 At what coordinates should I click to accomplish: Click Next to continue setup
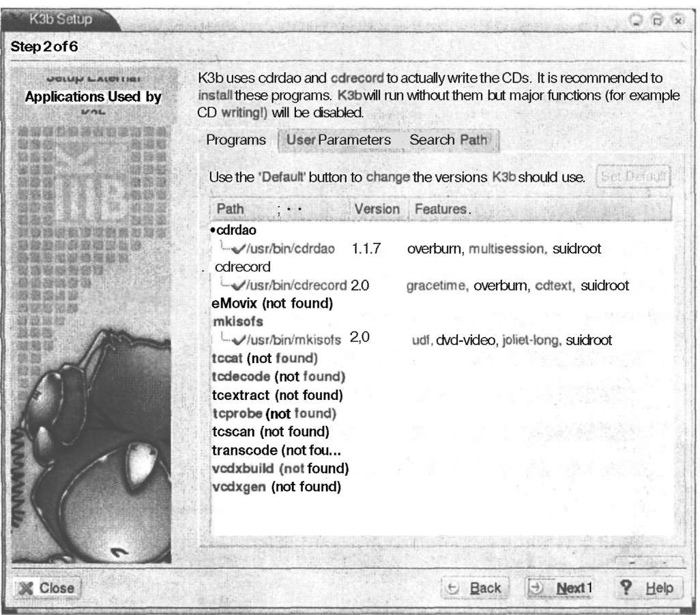[x=561, y=588]
